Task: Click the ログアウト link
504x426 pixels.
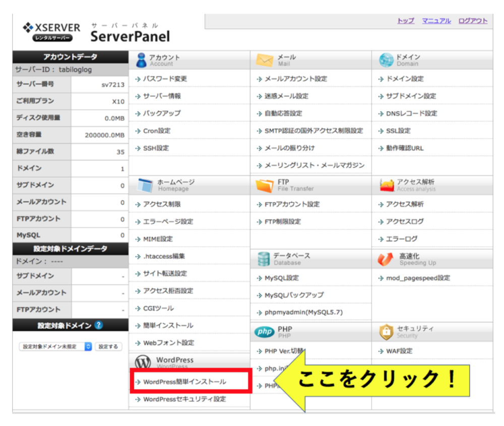Action: tap(473, 21)
